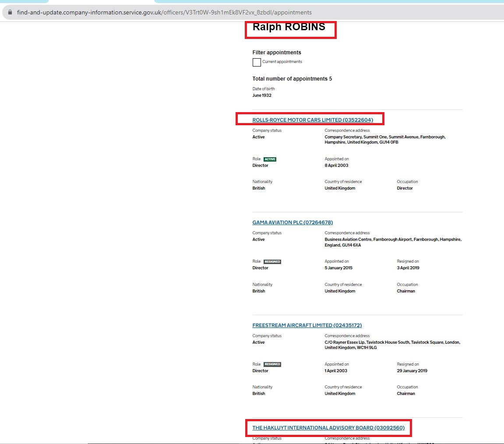Click the Filter appointments heading
The width and height of the screenshot is (504, 444).
pos(277,53)
